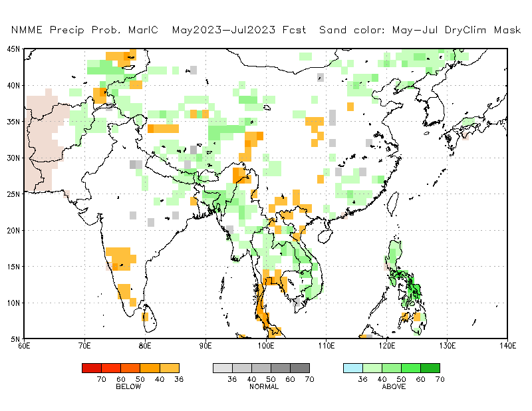This screenshot has width=532, height=411.
Task: Click the 80E longitude label
Action: pos(145,346)
